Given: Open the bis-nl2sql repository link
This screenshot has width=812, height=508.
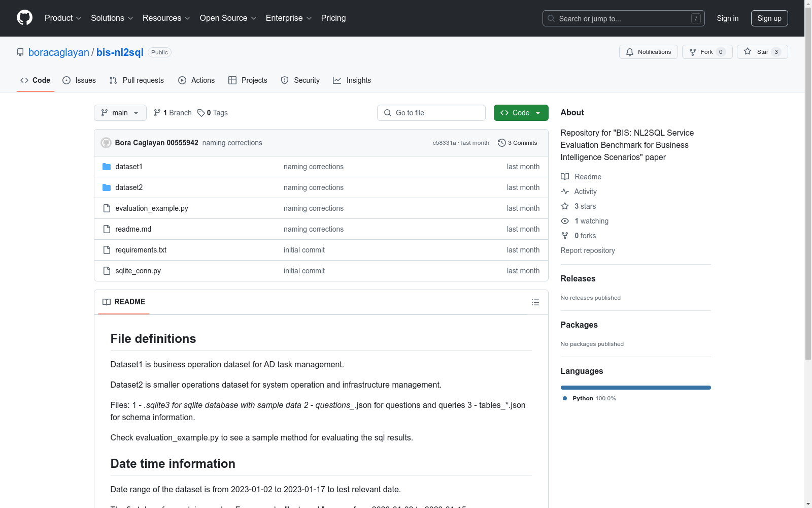Looking at the screenshot, I should 120,52.
